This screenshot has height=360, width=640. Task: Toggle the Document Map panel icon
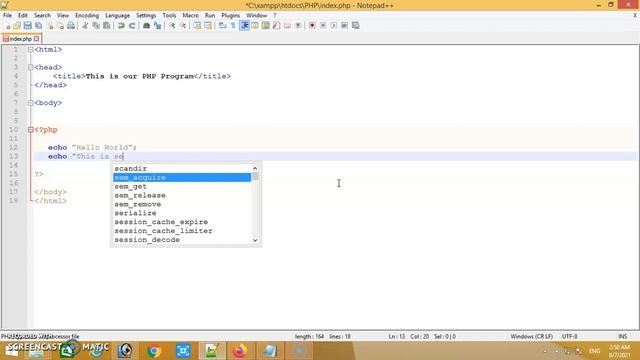point(265,25)
